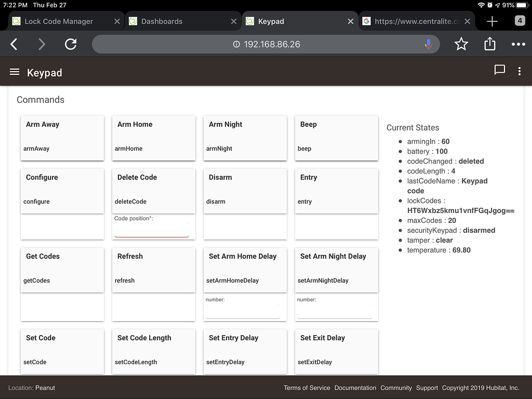Click the Set Entry Delay button
Viewport: 532px width, 399px height.
click(x=245, y=352)
